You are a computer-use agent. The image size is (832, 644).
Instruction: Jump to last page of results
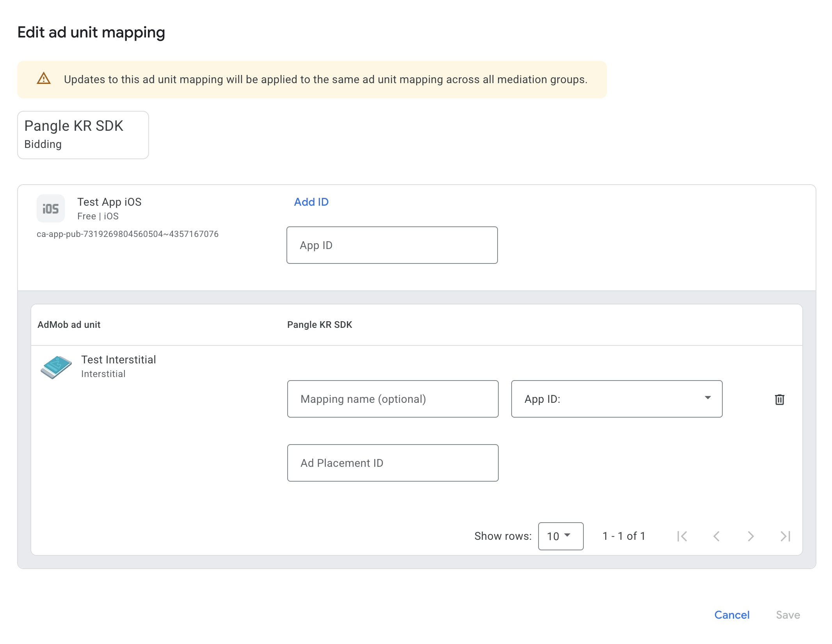coord(785,536)
